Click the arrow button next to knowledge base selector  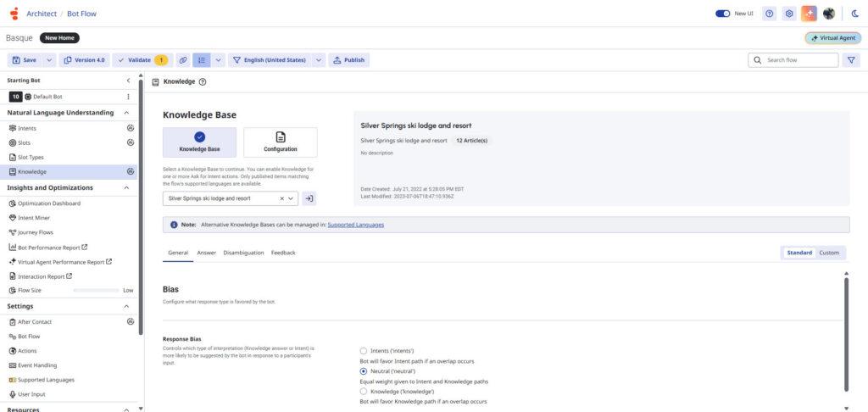click(309, 198)
